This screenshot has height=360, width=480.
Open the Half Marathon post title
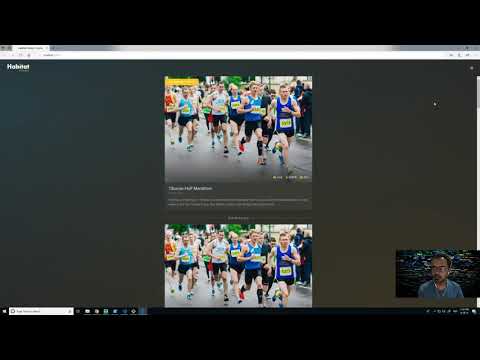pos(190,188)
